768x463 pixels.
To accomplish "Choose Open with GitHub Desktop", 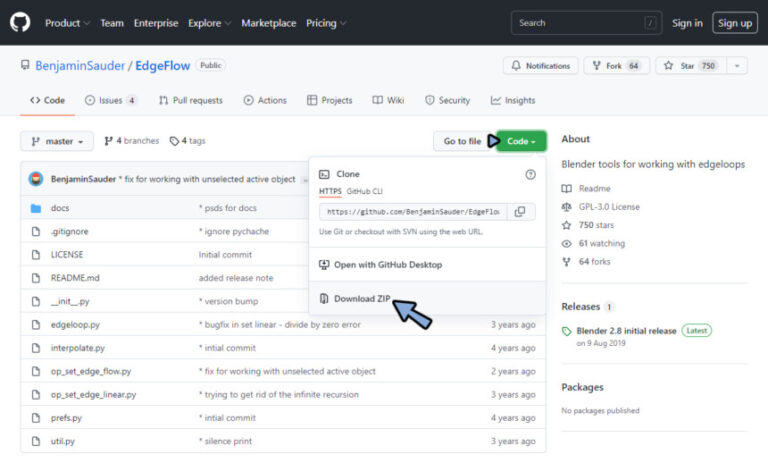I will coord(387,265).
